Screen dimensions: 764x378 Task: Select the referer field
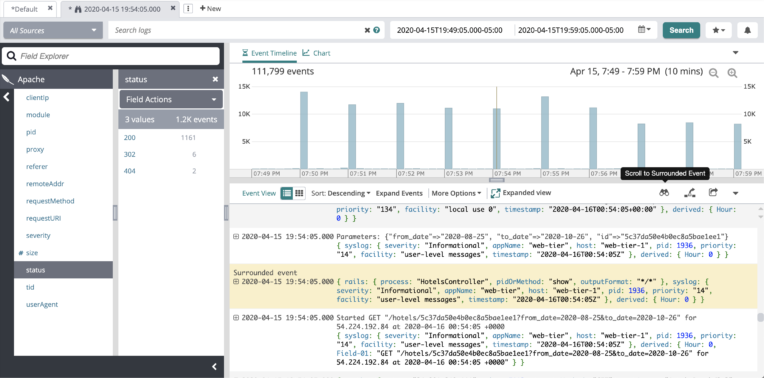click(37, 167)
